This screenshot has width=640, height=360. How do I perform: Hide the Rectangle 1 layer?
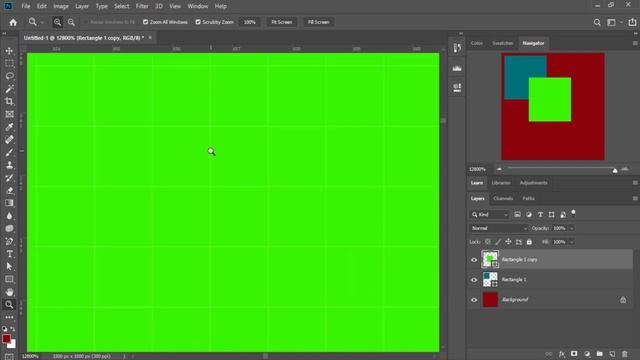(x=474, y=280)
